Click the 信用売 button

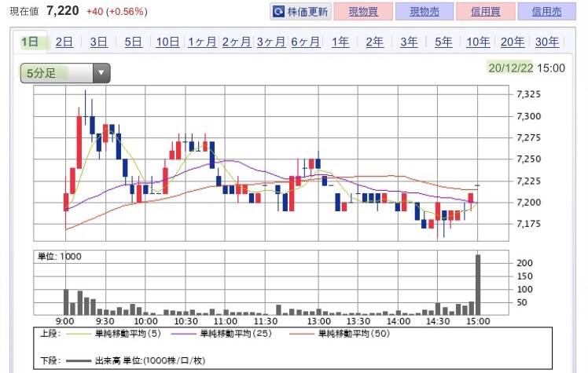point(546,12)
